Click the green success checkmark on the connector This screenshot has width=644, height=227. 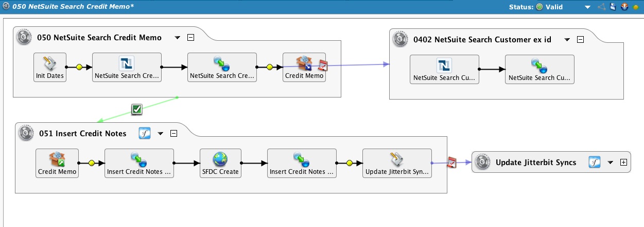pos(137,109)
